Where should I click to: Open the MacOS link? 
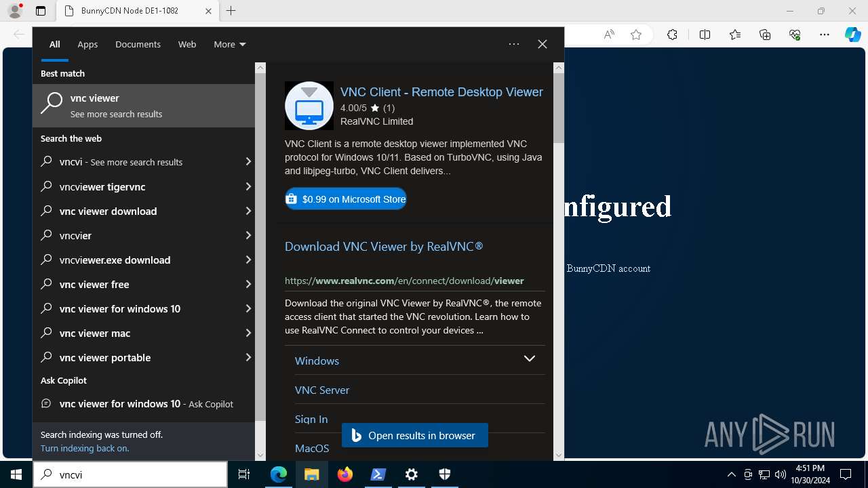coord(312,448)
